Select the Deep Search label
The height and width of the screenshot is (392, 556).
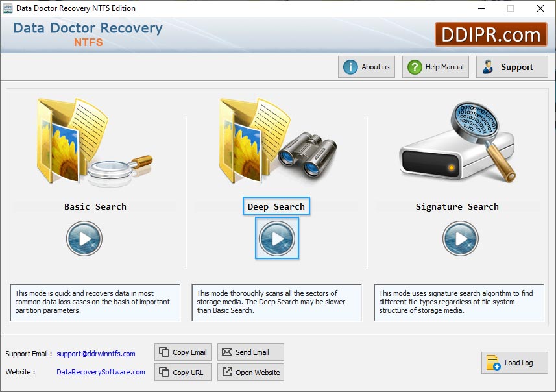(x=276, y=206)
